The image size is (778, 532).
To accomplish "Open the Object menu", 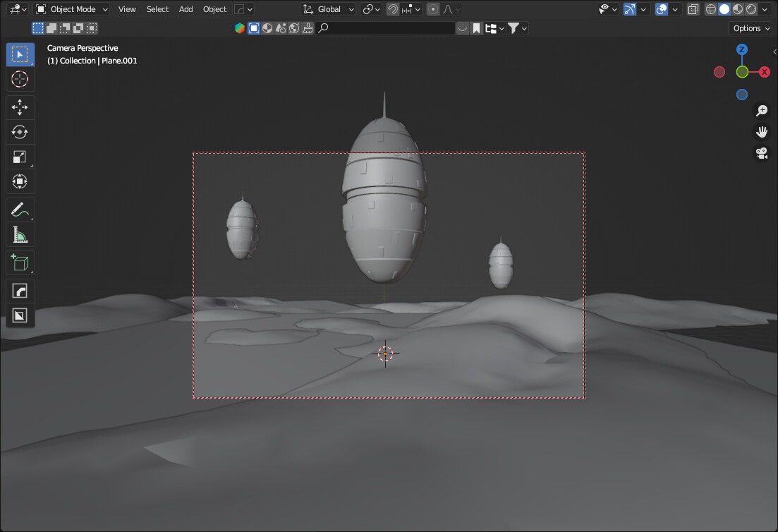I will tap(214, 9).
